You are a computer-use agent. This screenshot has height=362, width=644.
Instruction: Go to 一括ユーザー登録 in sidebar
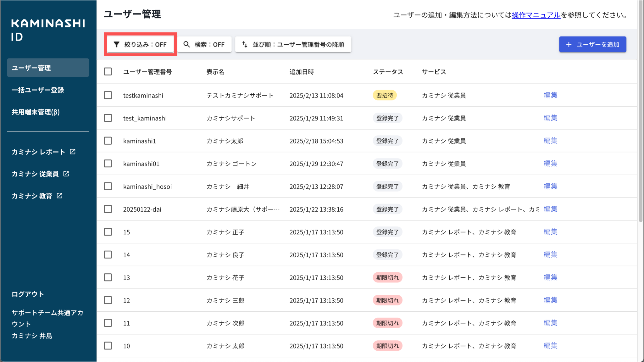pyautogui.click(x=38, y=90)
